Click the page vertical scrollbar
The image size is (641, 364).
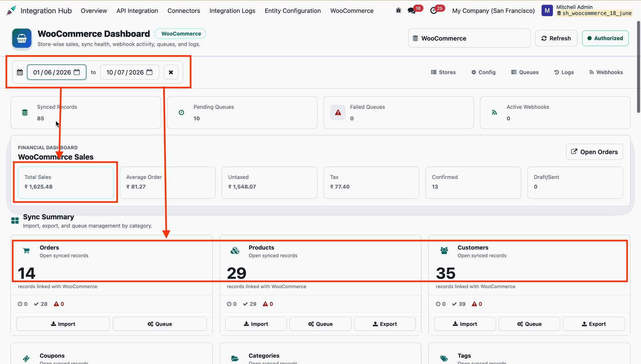point(638,67)
